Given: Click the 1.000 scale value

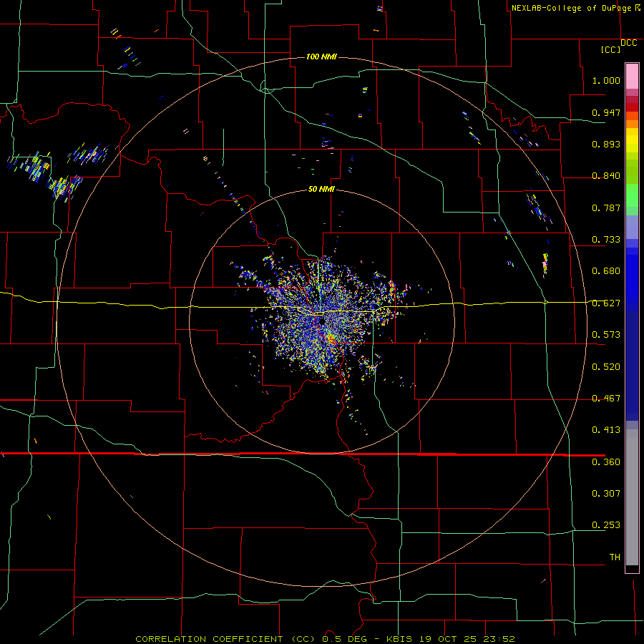Looking at the screenshot, I should pos(606,80).
